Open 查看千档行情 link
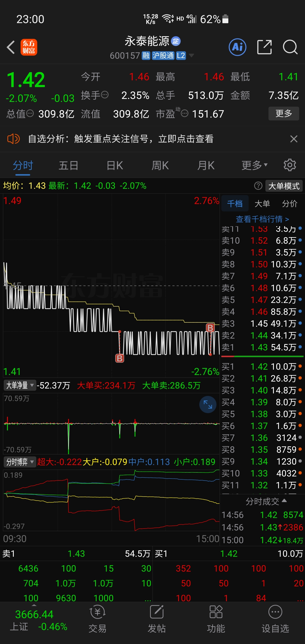This screenshot has width=305, height=644. click(x=262, y=219)
